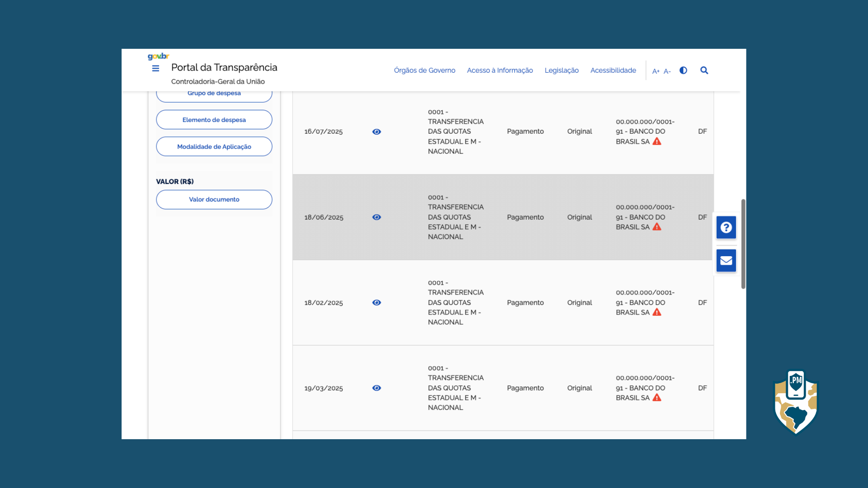
Task: View details of 16/07/2025 payment
Action: pos(377,131)
